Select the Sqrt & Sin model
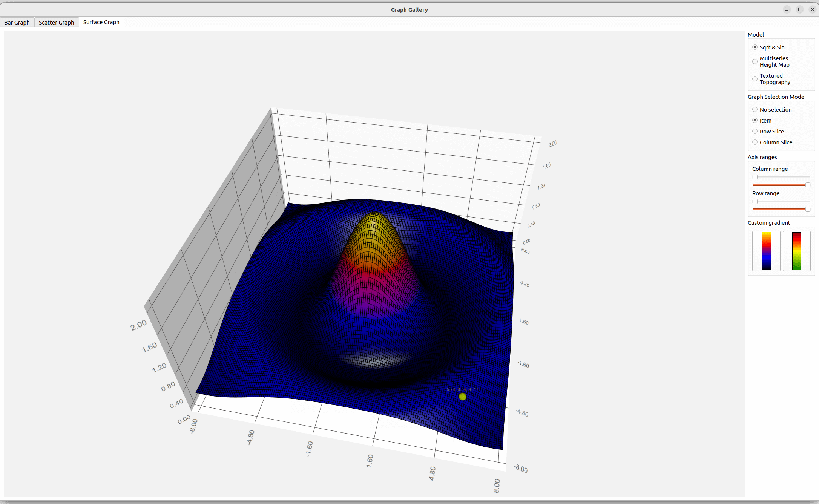Screen dimensions: 819x504 755,47
